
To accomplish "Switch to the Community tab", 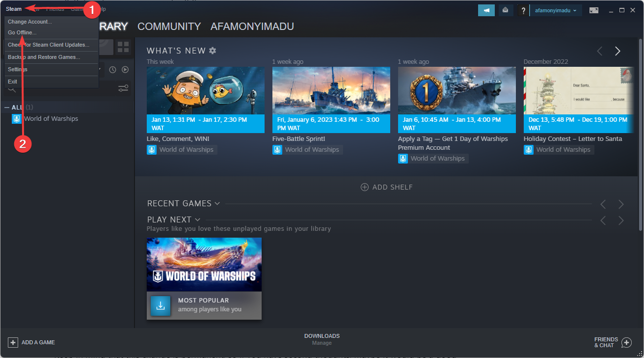I will pyautogui.click(x=169, y=27).
